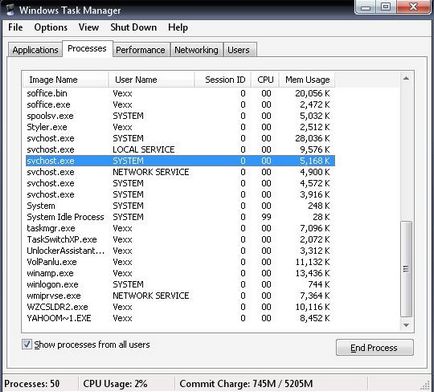Click the process list scrollbar thumb
The height and width of the screenshot is (392, 434).
406,269
